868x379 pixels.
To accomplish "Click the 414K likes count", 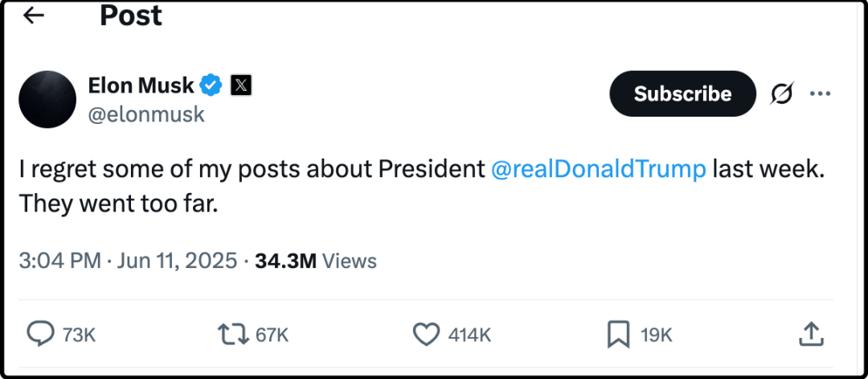I will [x=469, y=335].
